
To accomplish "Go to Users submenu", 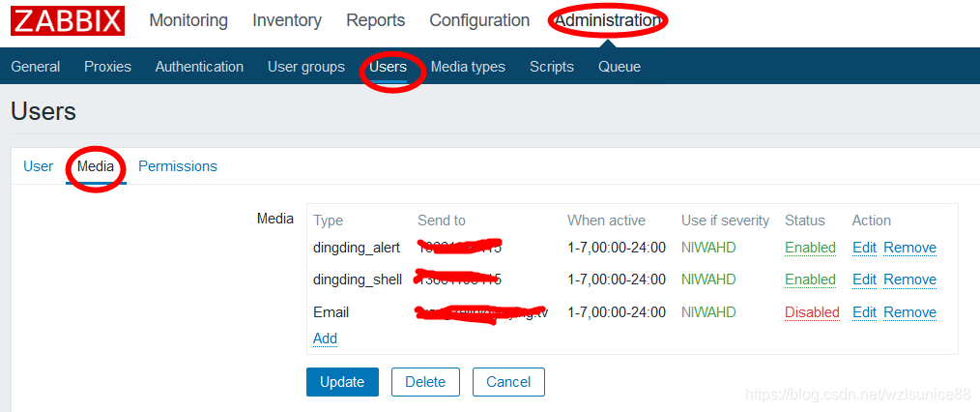I will point(388,67).
